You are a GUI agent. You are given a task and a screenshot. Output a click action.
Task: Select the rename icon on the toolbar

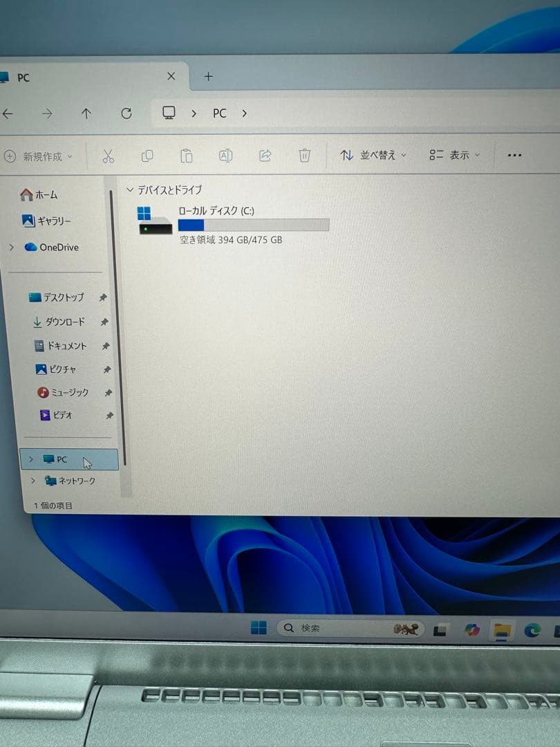225,156
